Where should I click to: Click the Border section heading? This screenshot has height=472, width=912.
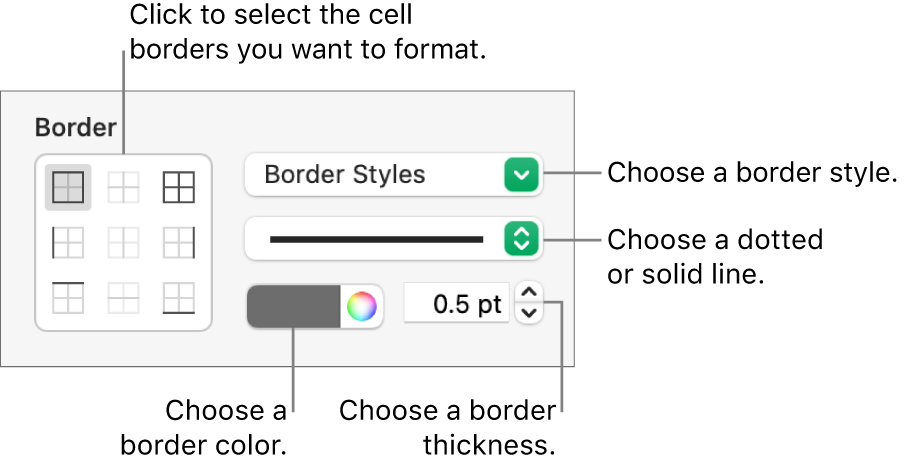pyautogui.click(x=76, y=128)
